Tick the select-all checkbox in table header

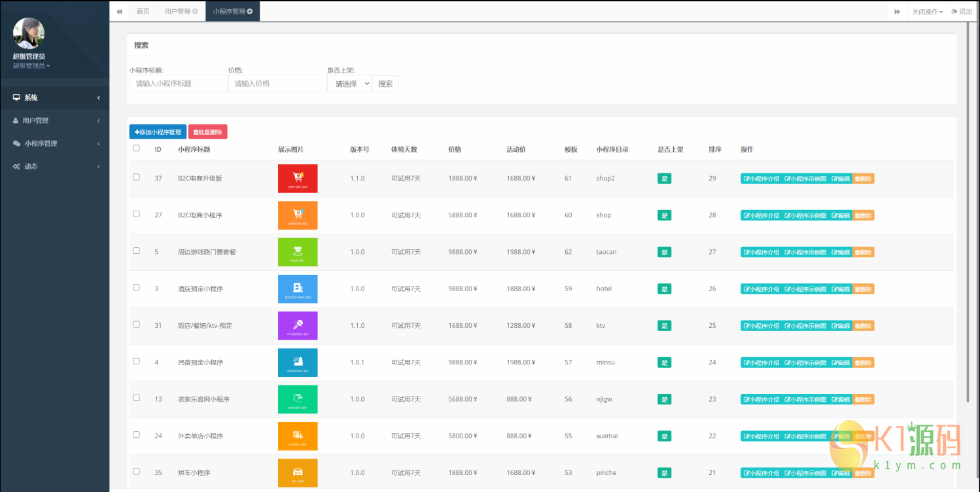point(136,149)
